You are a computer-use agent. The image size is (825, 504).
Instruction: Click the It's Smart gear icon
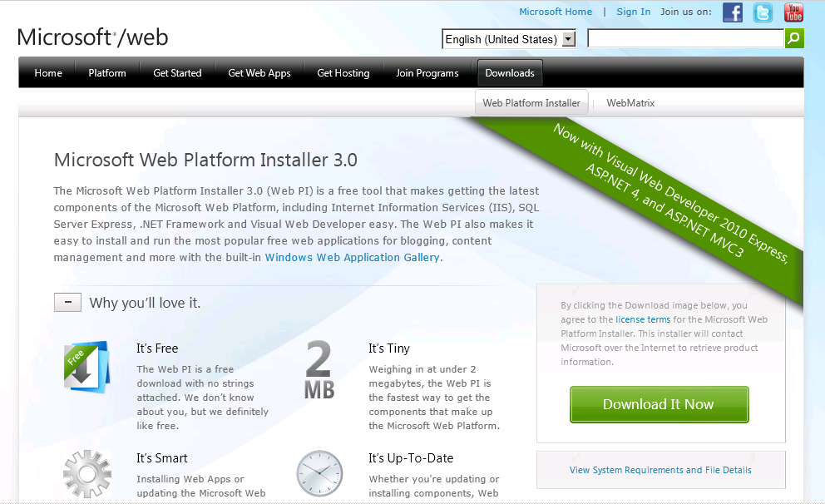point(86,474)
